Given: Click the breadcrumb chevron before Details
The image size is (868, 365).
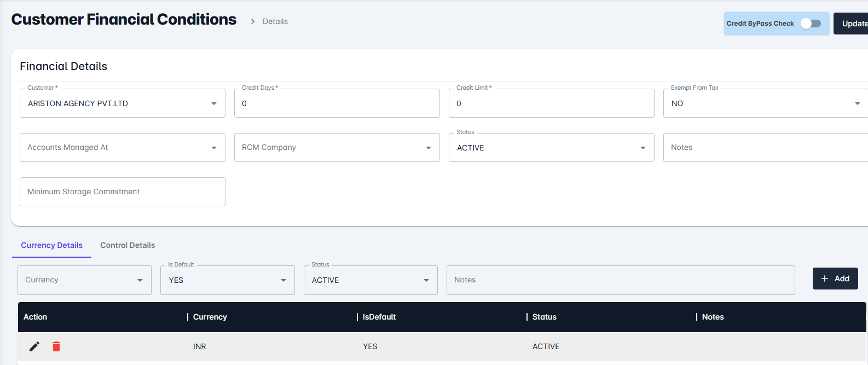Looking at the screenshot, I should click(x=253, y=21).
